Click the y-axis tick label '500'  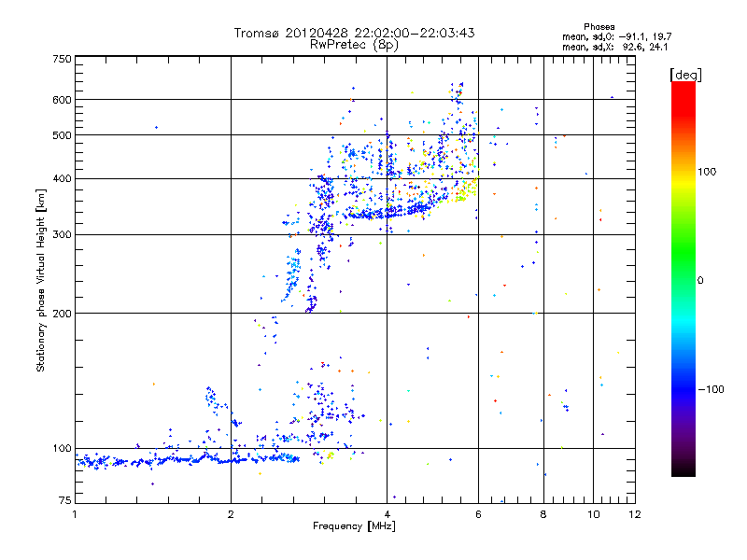click(x=63, y=135)
